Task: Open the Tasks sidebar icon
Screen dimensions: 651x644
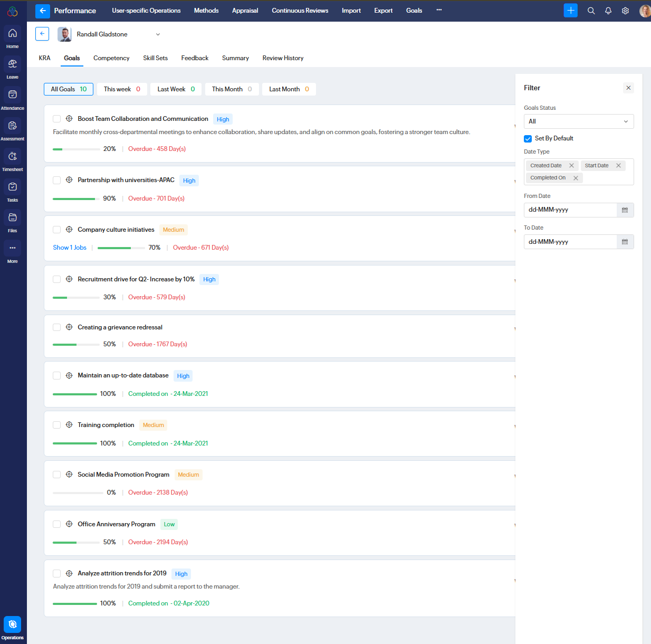Action: (12, 187)
